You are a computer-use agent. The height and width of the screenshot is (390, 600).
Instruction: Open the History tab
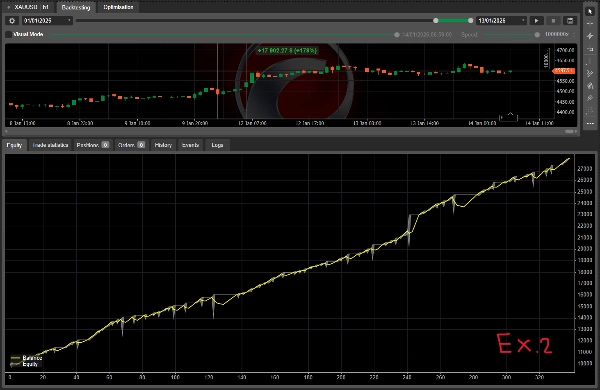click(x=163, y=145)
